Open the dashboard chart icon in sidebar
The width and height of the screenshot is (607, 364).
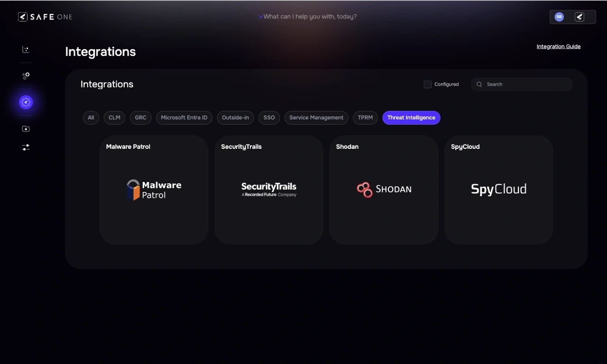pyautogui.click(x=26, y=50)
